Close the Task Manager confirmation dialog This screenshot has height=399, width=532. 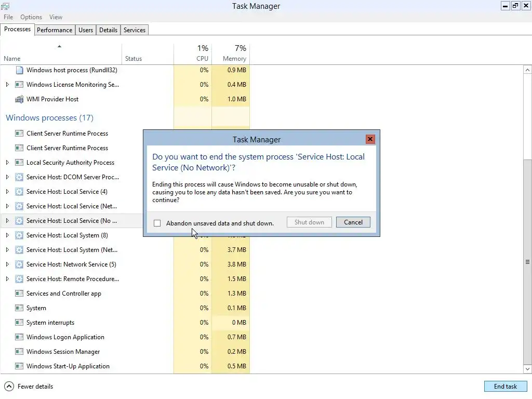tap(370, 139)
